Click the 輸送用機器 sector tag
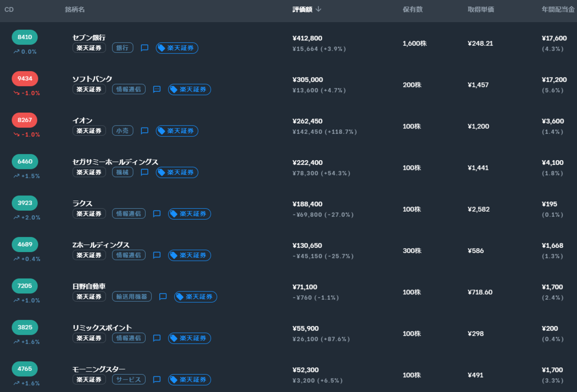 132,297
